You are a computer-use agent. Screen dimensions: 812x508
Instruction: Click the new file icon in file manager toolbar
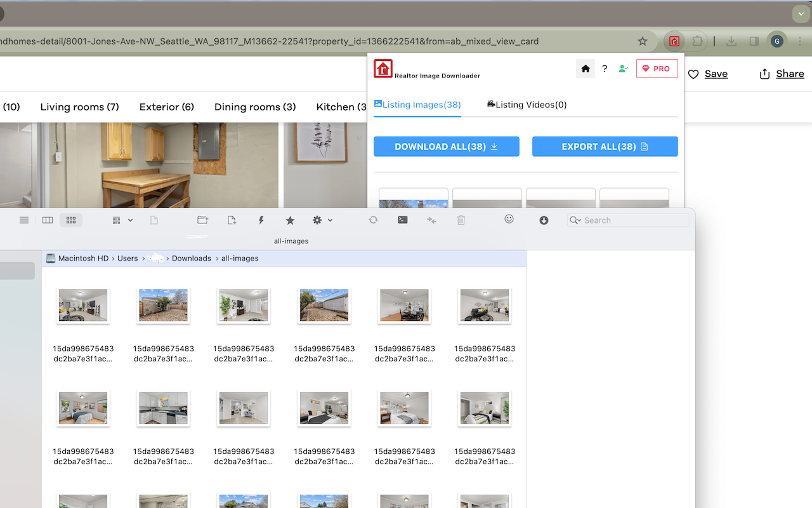click(x=232, y=220)
